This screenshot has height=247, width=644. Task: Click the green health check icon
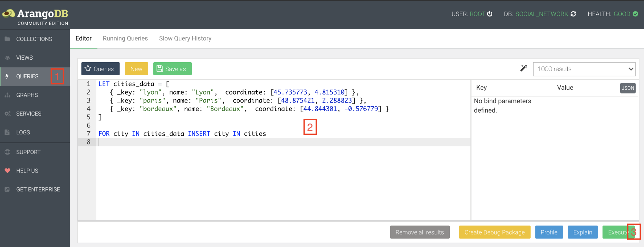click(635, 14)
